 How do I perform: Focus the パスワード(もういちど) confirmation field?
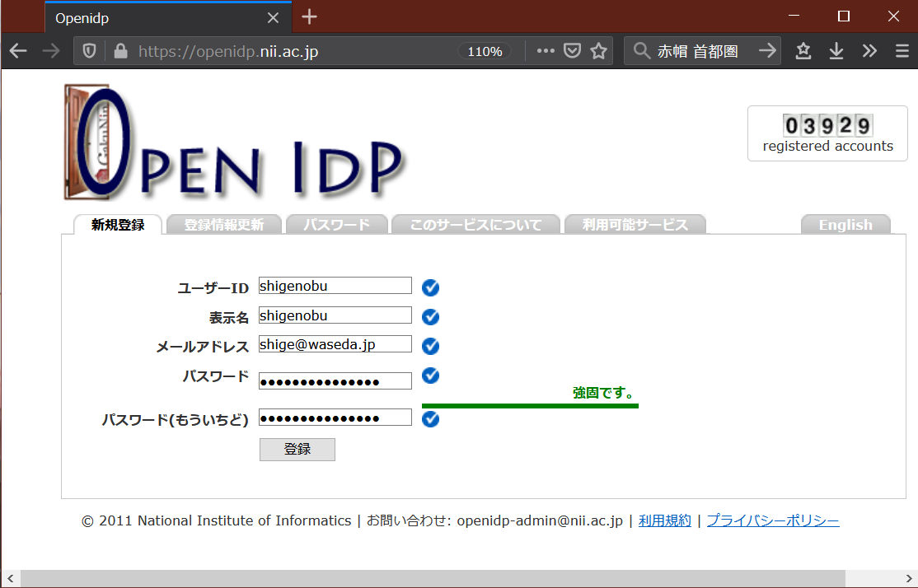click(335, 418)
